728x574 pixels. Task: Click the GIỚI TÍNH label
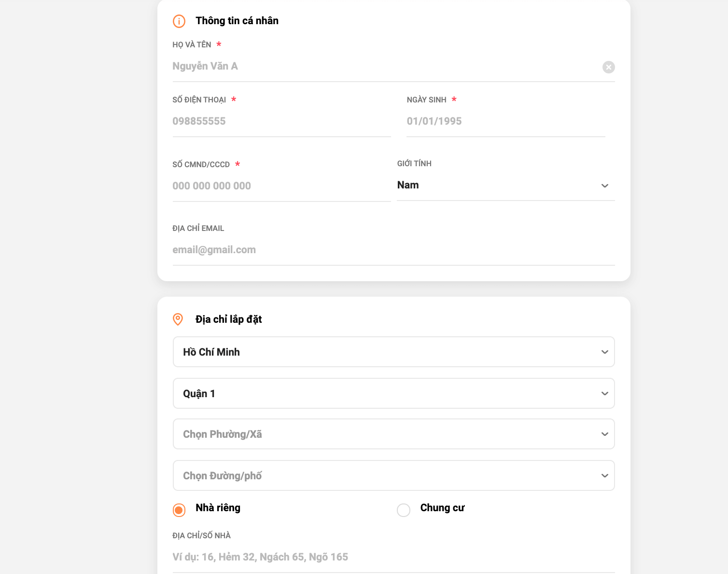[414, 164]
